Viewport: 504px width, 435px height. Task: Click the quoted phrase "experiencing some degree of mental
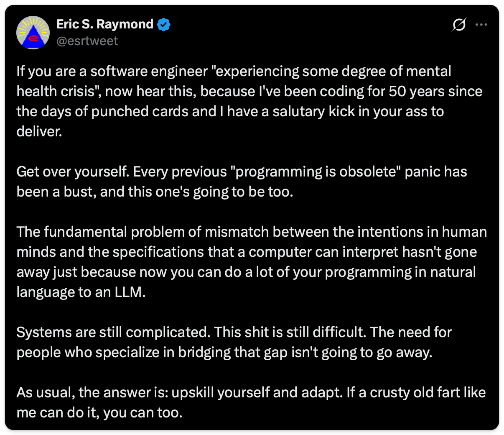point(331,72)
